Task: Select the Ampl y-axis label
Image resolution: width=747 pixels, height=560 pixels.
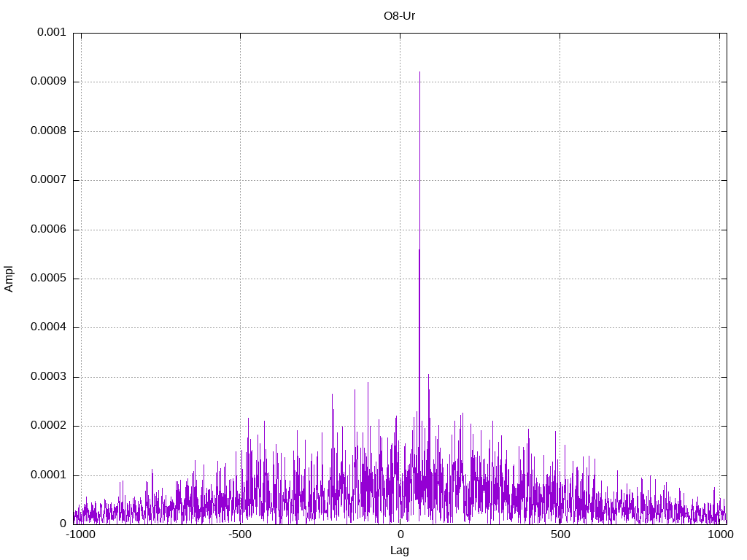Action: click(x=9, y=279)
